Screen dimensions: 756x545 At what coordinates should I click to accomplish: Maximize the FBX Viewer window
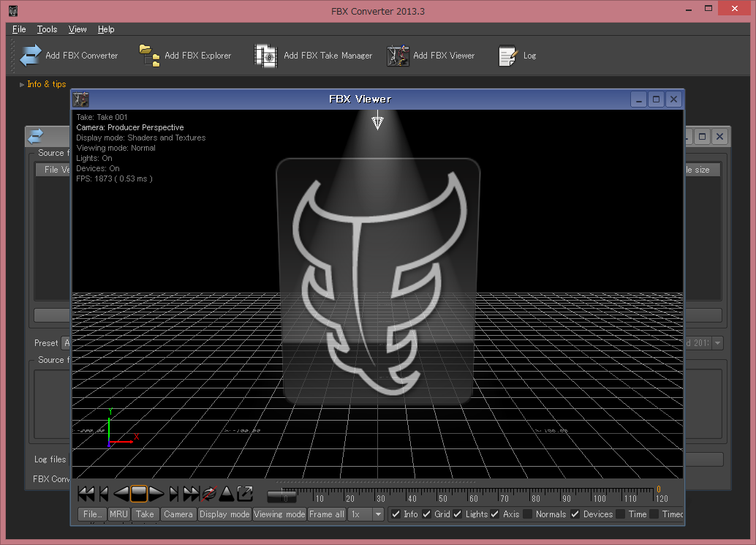pyautogui.click(x=656, y=99)
